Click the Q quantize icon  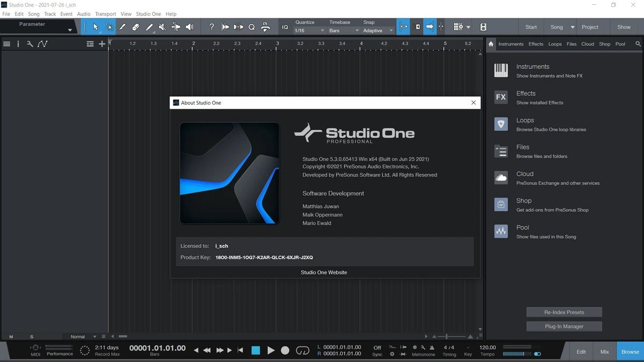[x=252, y=27]
